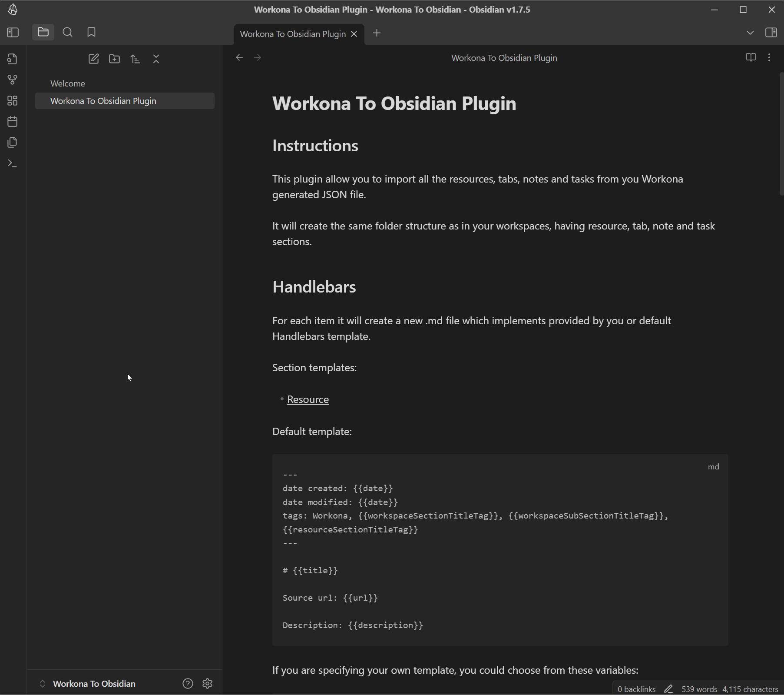This screenshot has height=695, width=784.
Task: Toggle the right sidebar icon
Action: [x=771, y=33]
